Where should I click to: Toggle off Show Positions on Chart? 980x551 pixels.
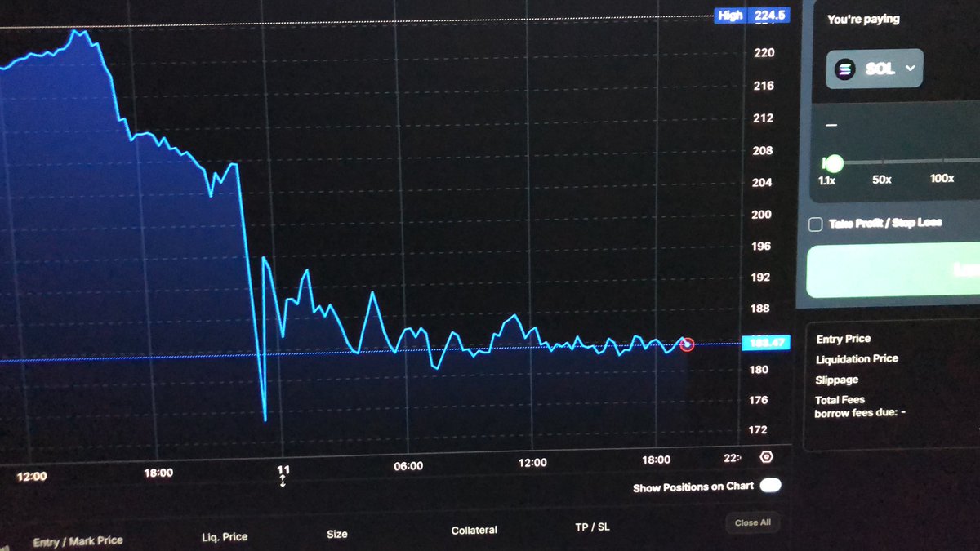tap(770, 485)
